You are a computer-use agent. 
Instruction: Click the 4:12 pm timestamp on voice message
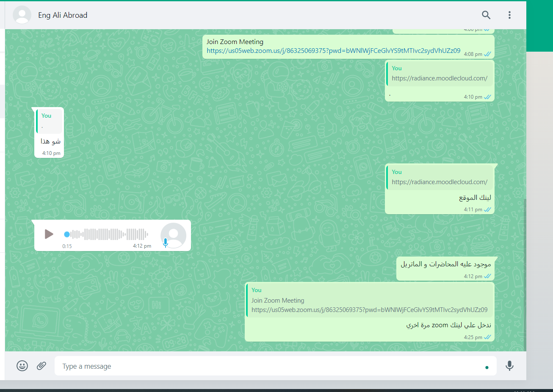point(142,246)
